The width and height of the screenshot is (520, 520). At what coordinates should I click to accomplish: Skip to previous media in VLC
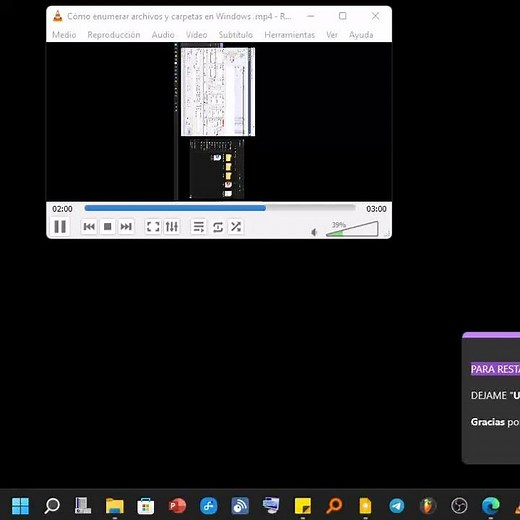click(x=89, y=227)
